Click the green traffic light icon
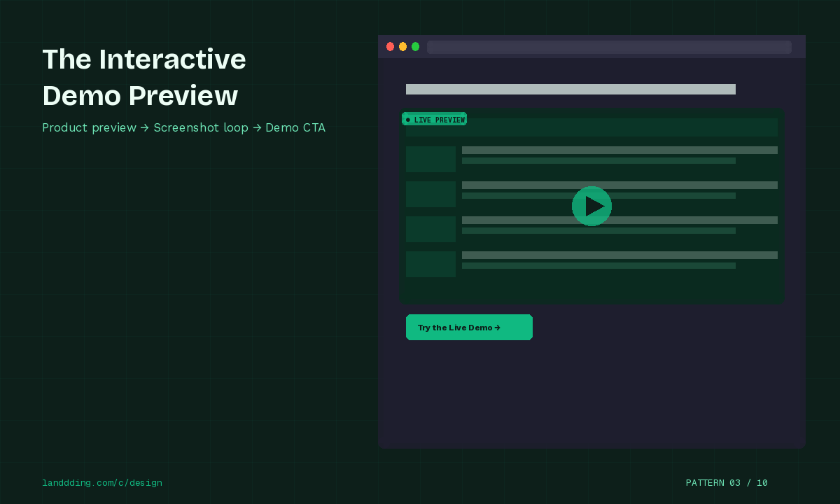This screenshot has height=504, width=840. point(416,47)
